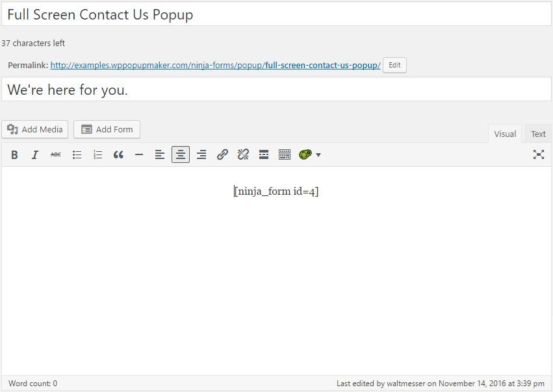Screen dimensions: 553x392
Task: Toggle the left text alignment
Action: coord(160,154)
